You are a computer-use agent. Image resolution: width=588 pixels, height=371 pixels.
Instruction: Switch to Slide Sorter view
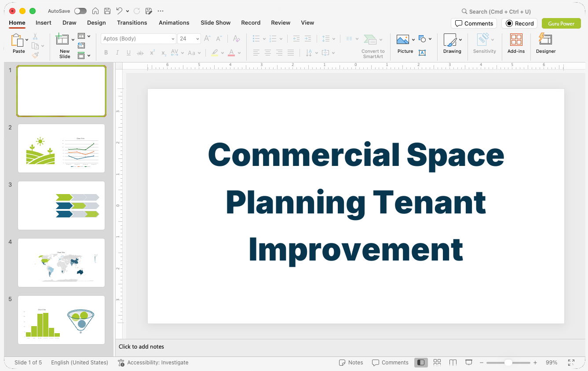(437, 362)
